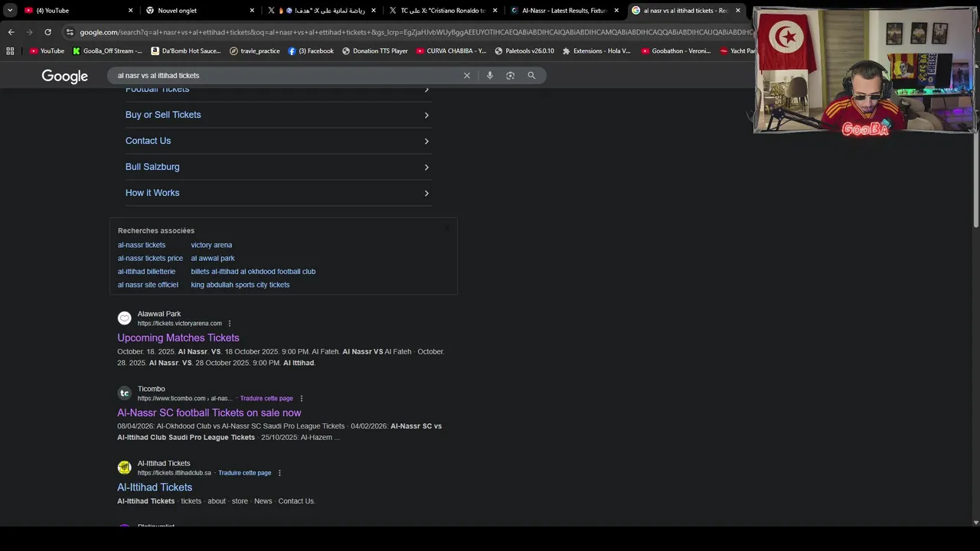Open Al-Nassr SC football Tickets on sale now

coord(209,412)
